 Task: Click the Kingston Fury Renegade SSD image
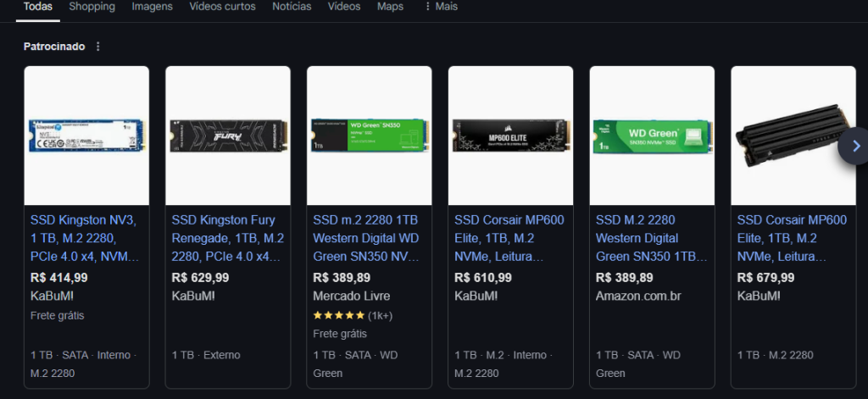pos(228,136)
